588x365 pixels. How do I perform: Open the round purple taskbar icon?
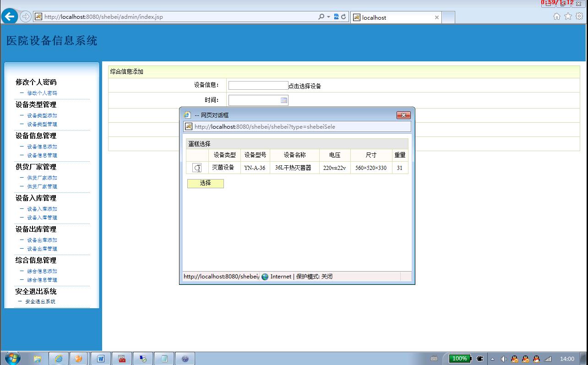185,359
